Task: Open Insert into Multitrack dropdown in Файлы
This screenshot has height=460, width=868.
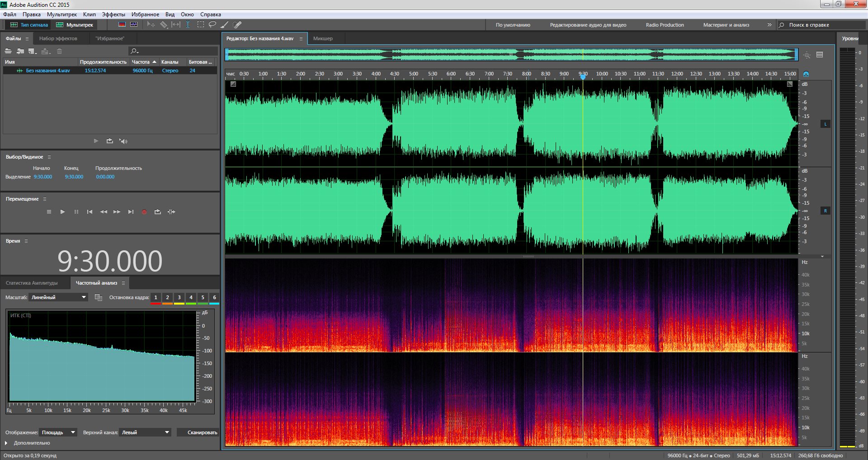Action: 46,51
